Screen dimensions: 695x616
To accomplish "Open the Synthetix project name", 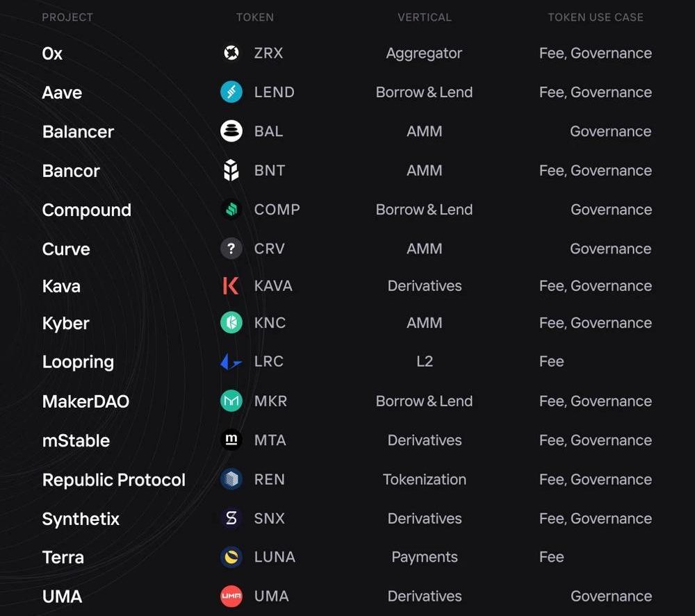I will click(x=81, y=519).
